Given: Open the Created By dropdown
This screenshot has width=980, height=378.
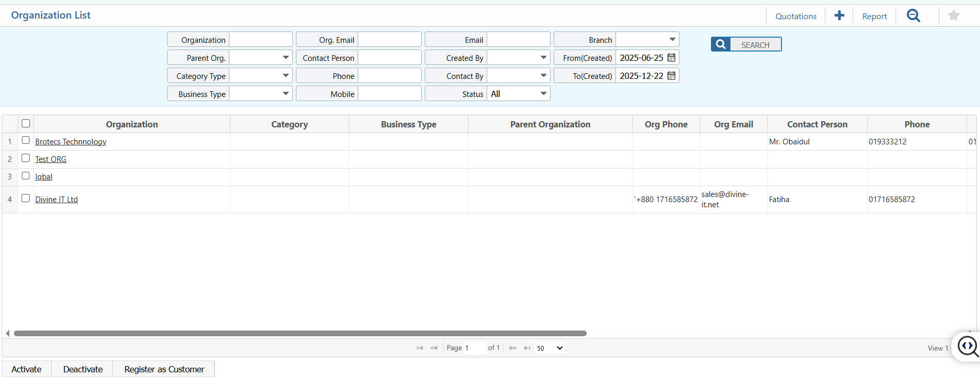Looking at the screenshot, I should point(519,58).
